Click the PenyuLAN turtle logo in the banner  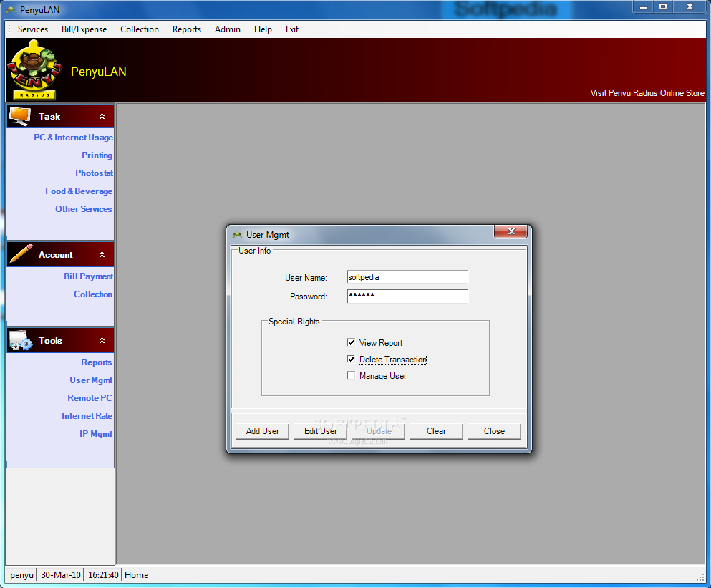[x=34, y=70]
